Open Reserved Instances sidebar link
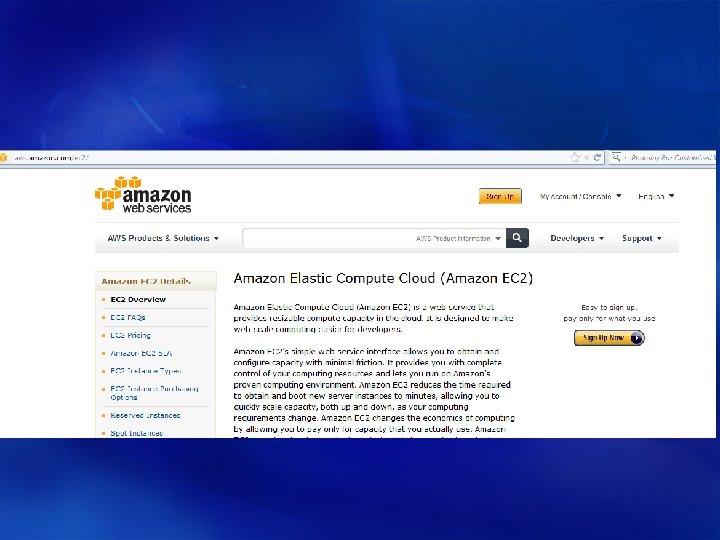720x540 pixels. [145, 415]
